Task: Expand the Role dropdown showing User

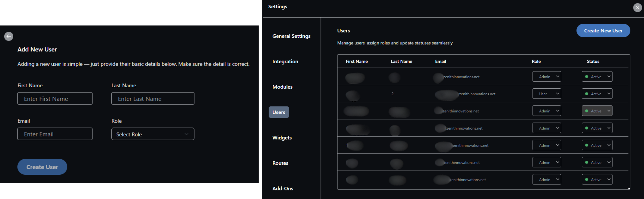Action: [x=546, y=94]
